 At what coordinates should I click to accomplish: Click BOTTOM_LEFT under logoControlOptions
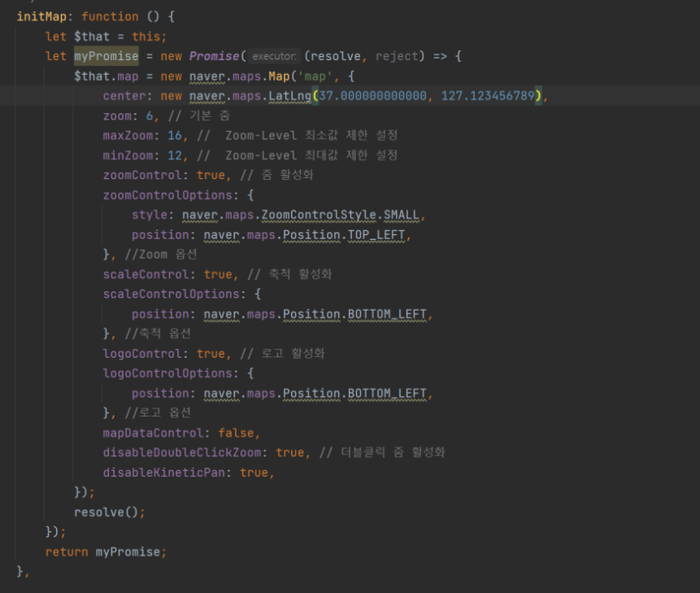pyautogui.click(x=387, y=393)
